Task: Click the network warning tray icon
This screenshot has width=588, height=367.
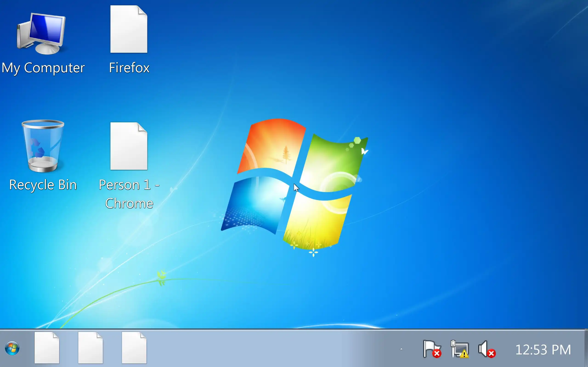Action: point(459,349)
